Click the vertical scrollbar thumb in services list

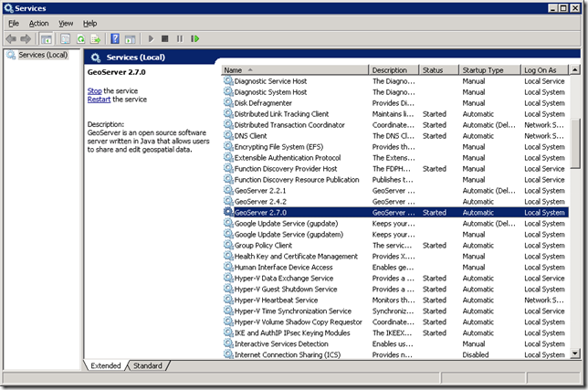[x=575, y=143]
